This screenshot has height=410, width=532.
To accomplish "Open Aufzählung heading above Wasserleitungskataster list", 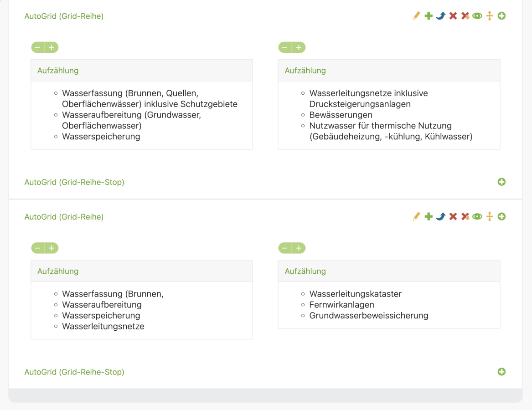I will (x=305, y=272).
